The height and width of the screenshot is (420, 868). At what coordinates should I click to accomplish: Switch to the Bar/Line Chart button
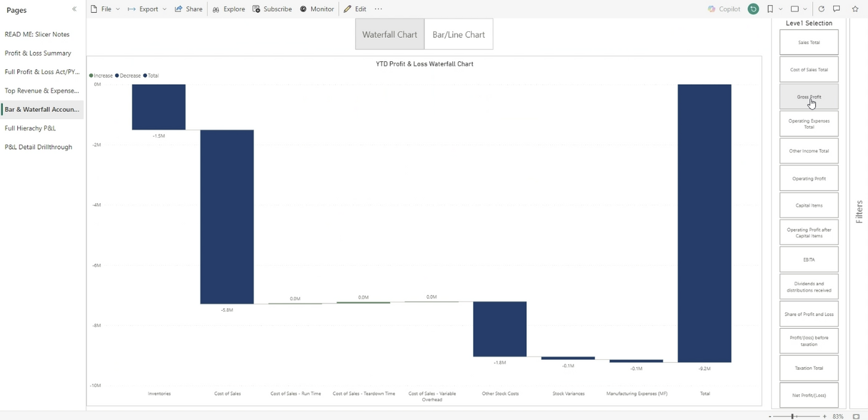click(458, 34)
